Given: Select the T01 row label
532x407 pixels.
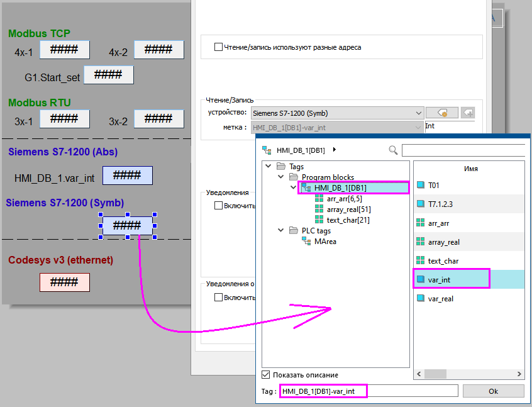Looking at the screenshot, I should pos(434,186).
